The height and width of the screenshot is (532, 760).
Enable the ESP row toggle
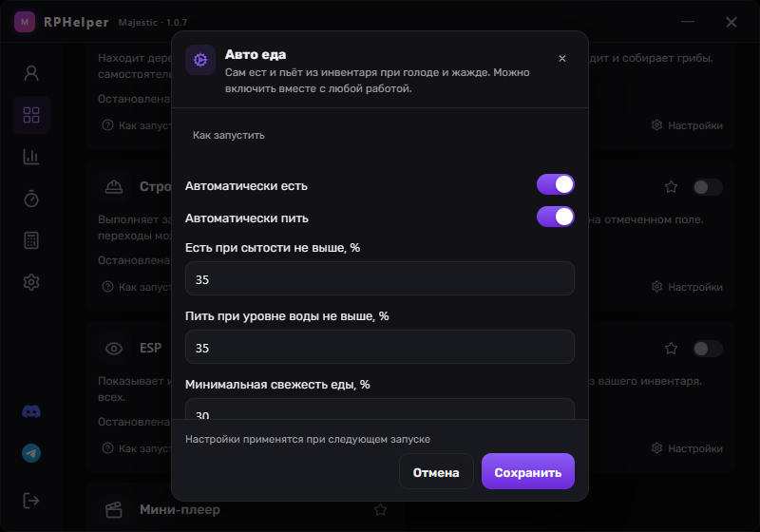pyautogui.click(x=707, y=349)
